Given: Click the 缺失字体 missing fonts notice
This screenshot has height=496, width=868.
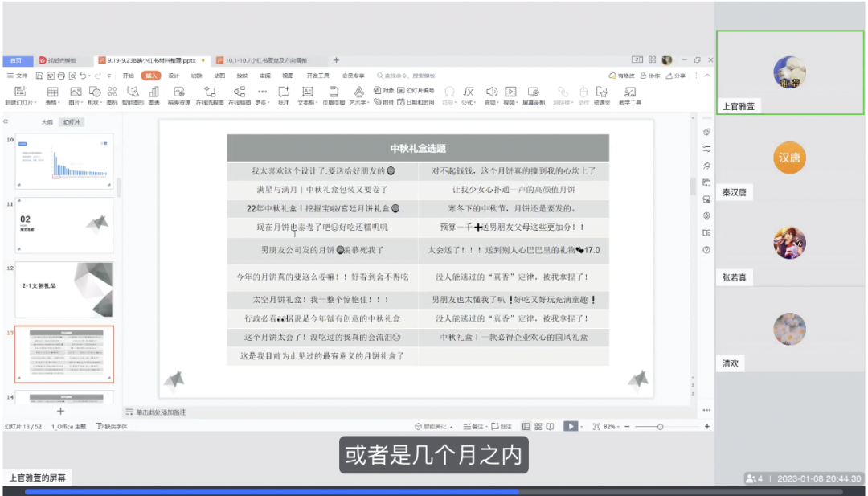Looking at the screenshot, I should tap(112, 426).
